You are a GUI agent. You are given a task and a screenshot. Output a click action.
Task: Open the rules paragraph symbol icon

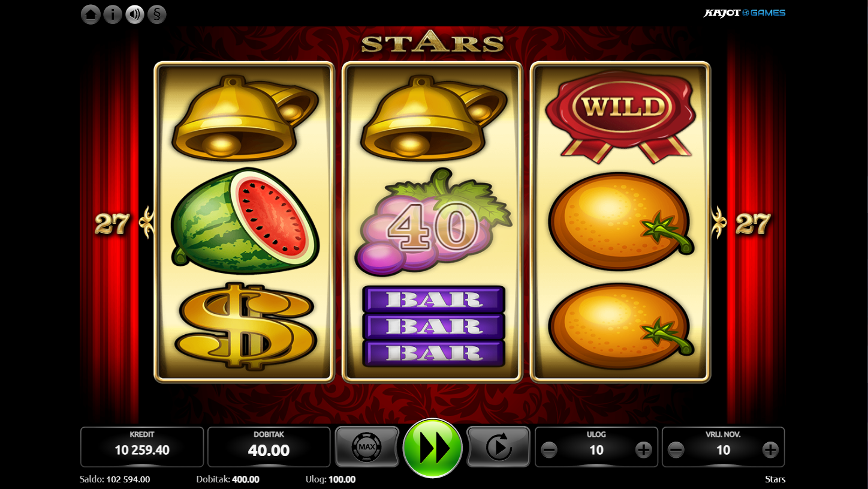click(x=157, y=14)
